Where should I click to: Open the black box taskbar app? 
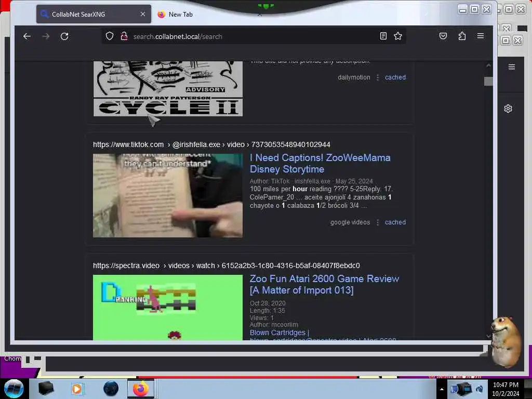tap(46, 389)
